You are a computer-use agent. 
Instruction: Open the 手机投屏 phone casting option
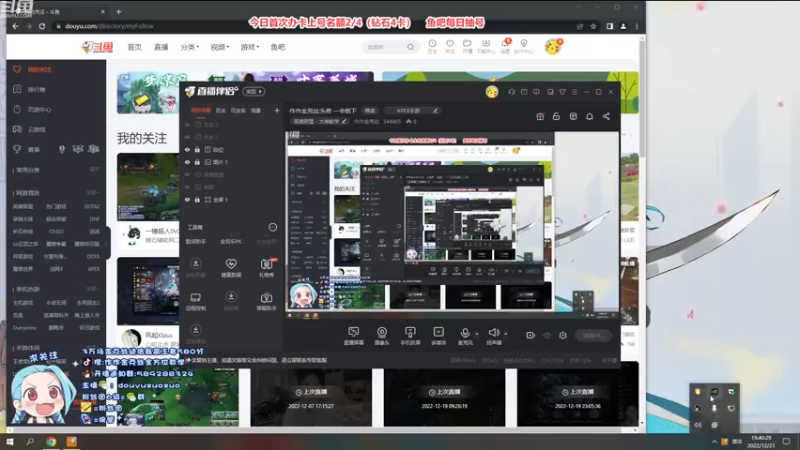click(x=410, y=336)
